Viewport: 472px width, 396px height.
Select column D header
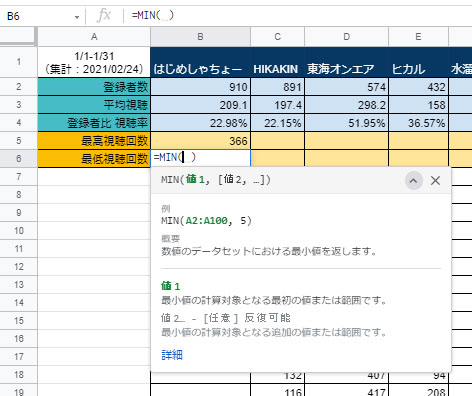(x=347, y=37)
